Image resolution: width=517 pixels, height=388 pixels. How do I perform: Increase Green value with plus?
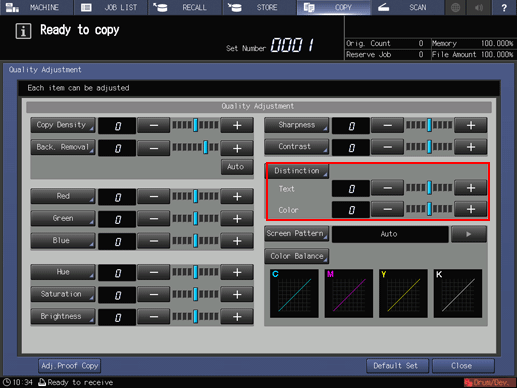pos(237,219)
